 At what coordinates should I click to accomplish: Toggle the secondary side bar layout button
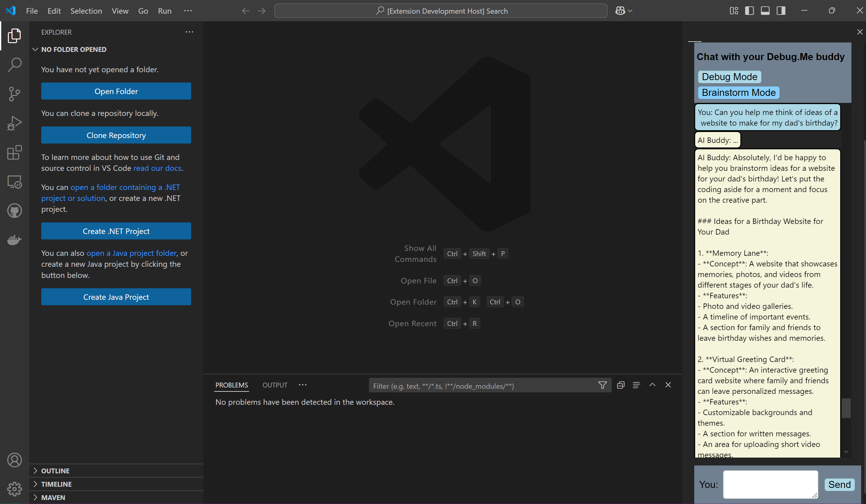(781, 11)
